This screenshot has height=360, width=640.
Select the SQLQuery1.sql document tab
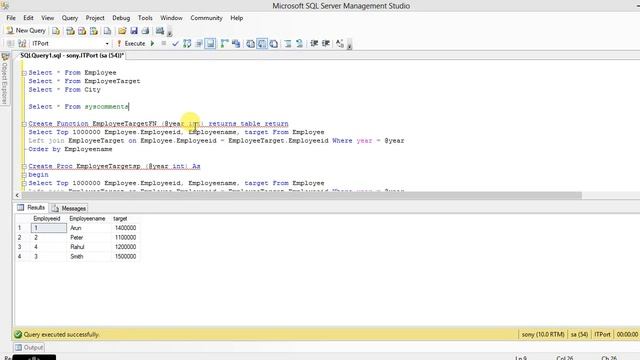click(x=72, y=56)
